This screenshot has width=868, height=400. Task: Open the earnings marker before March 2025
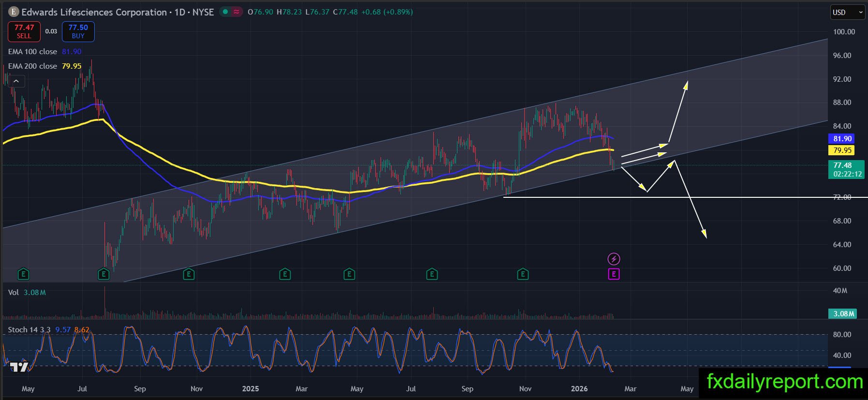pos(285,274)
